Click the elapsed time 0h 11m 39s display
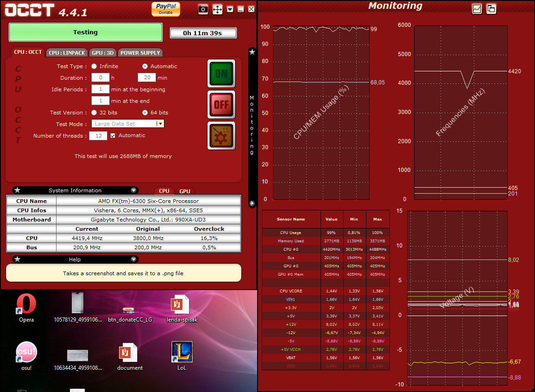The height and width of the screenshot is (392, 535). pyautogui.click(x=203, y=33)
